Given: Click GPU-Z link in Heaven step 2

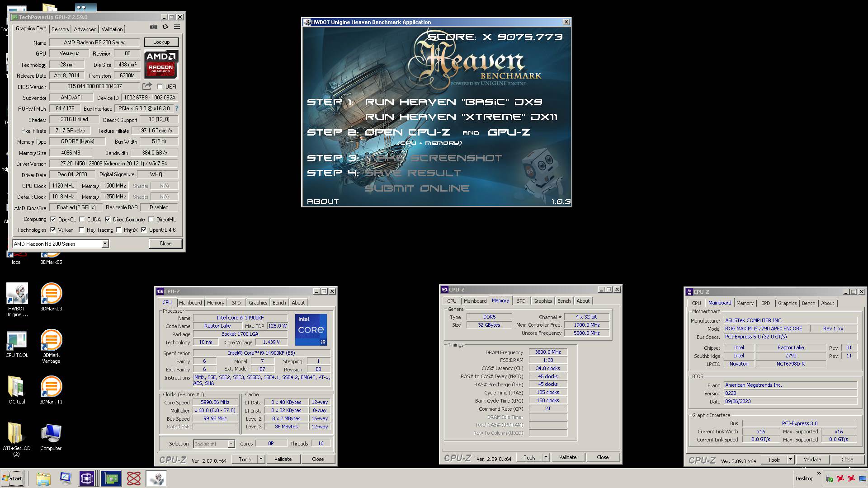Looking at the screenshot, I should click(x=509, y=132).
